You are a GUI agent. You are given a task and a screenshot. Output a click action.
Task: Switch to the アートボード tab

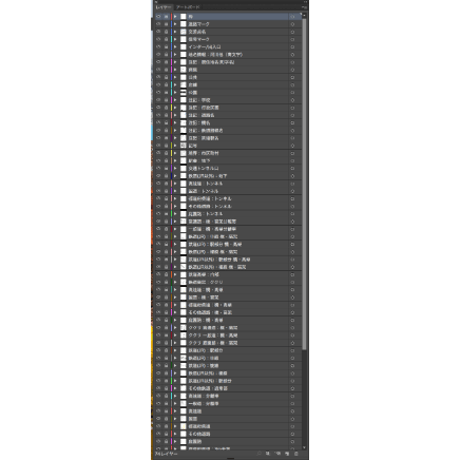pos(188,7)
